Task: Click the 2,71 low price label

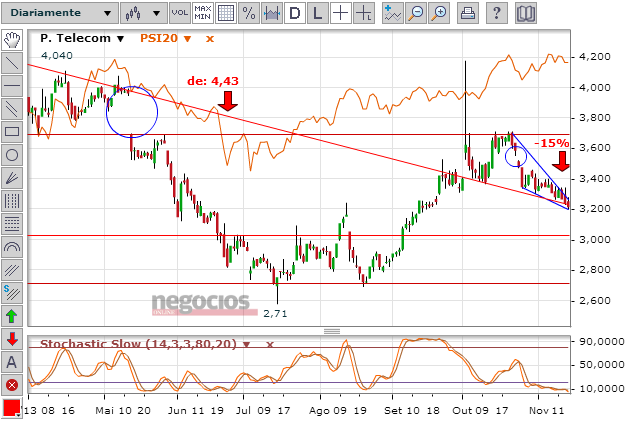Action: [275, 313]
